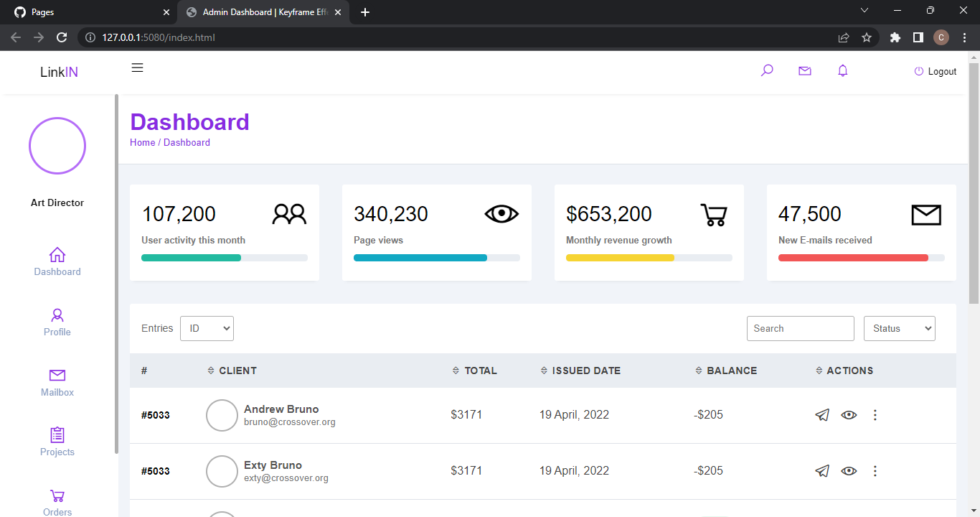Click the Page views progress bar

point(436,258)
